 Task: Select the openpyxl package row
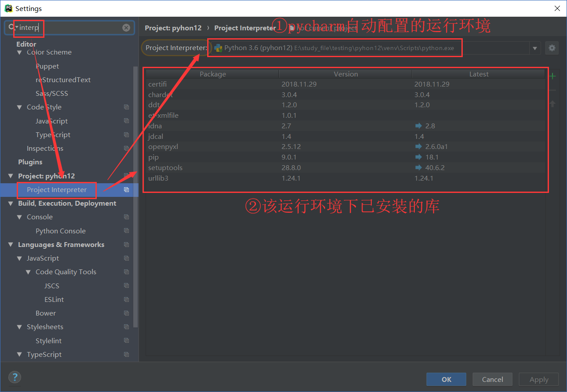click(346, 147)
